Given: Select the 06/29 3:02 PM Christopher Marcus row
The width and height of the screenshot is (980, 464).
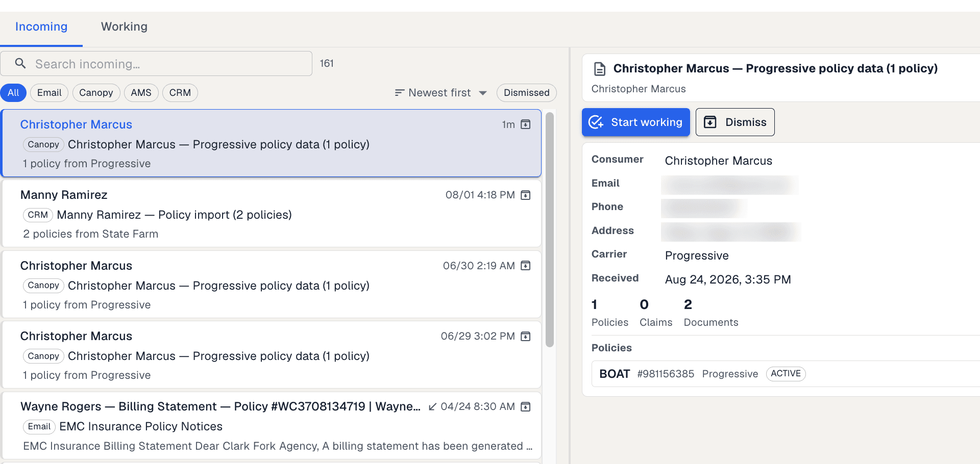Looking at the screenshot, I should (272, 355).
